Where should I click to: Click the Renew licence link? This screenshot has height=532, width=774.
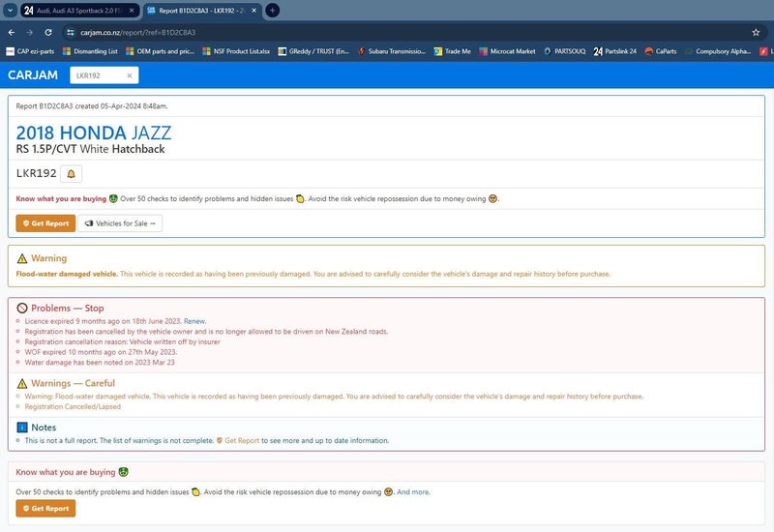(x=195, y=320)
